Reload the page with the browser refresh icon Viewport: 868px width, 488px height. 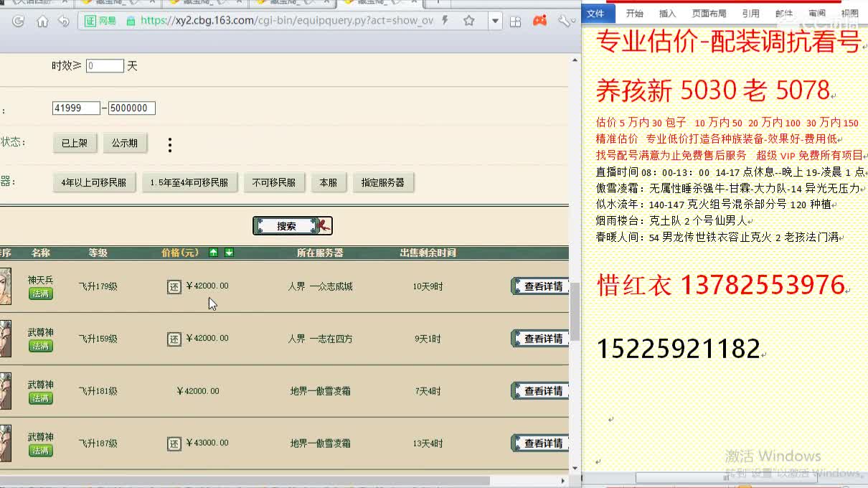coord(19,21)
